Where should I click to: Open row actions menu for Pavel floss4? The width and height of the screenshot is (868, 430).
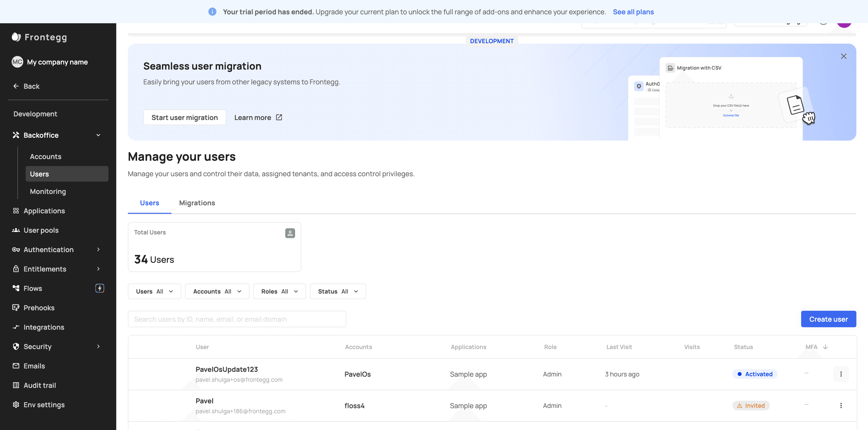(x=841, y=405)
